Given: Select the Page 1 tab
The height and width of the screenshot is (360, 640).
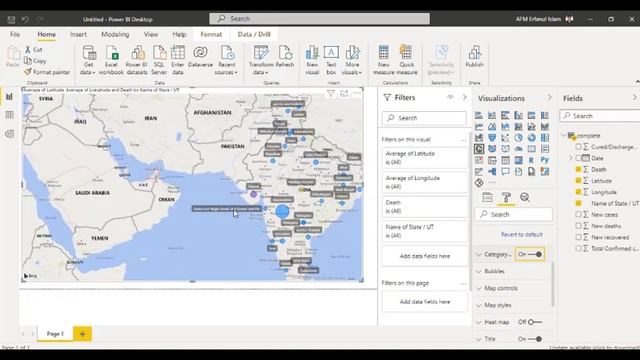Looking at the screenshot, I should pos(55,334).
